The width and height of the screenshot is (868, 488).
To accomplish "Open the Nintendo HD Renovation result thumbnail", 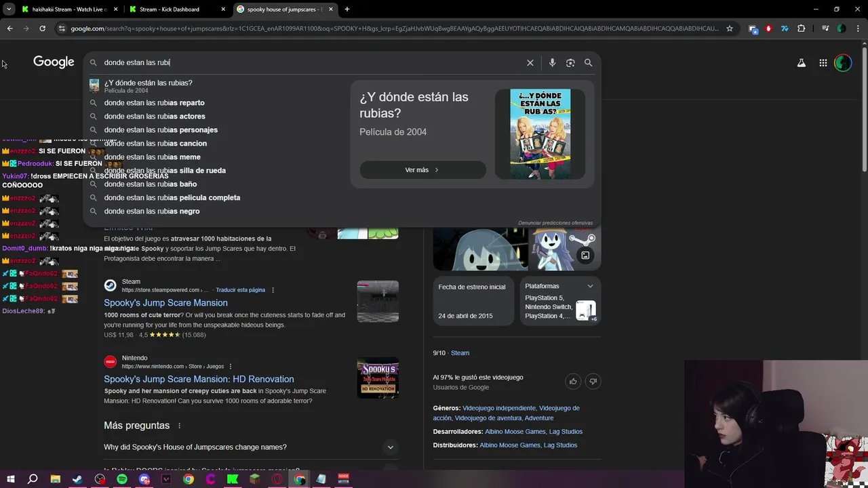I will click(378, 378).
